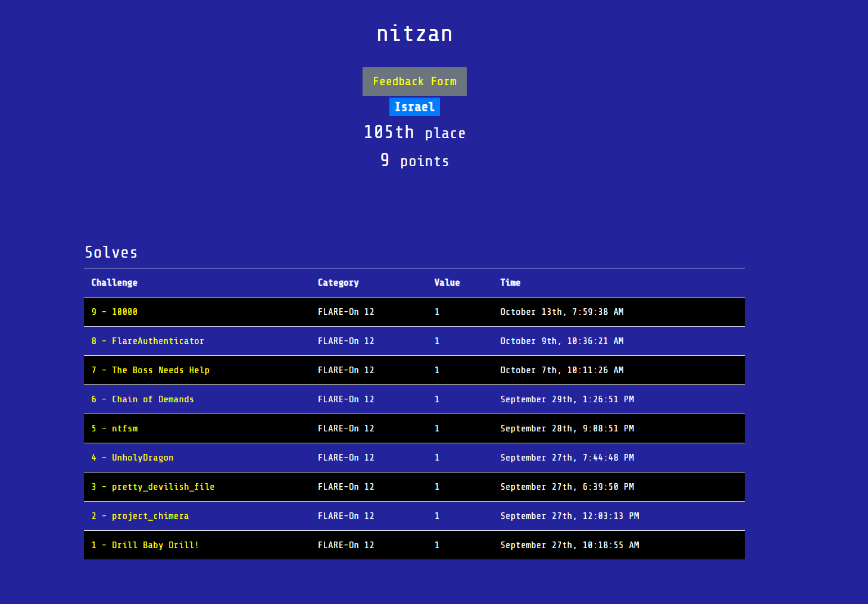Open the project_chimera challenge
This screenshot has height=604, width=868.
[140, 516]
